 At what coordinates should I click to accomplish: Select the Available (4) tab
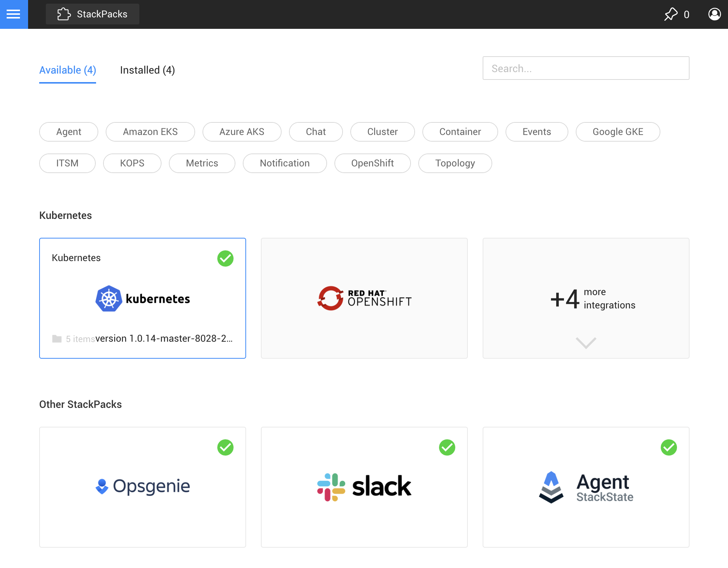68,70
